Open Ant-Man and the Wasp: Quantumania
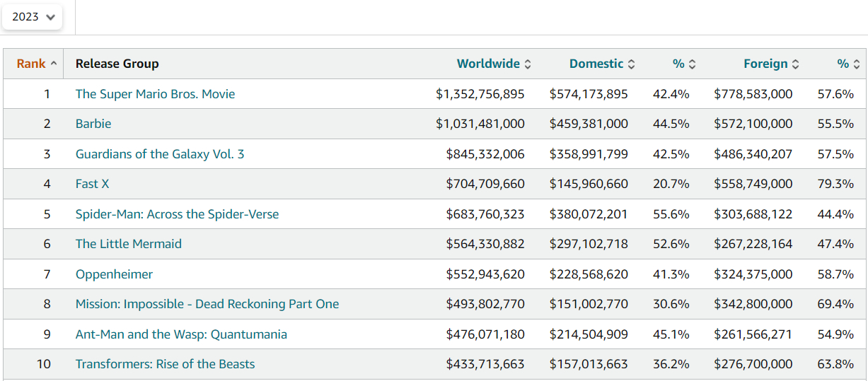 [181, 334]
